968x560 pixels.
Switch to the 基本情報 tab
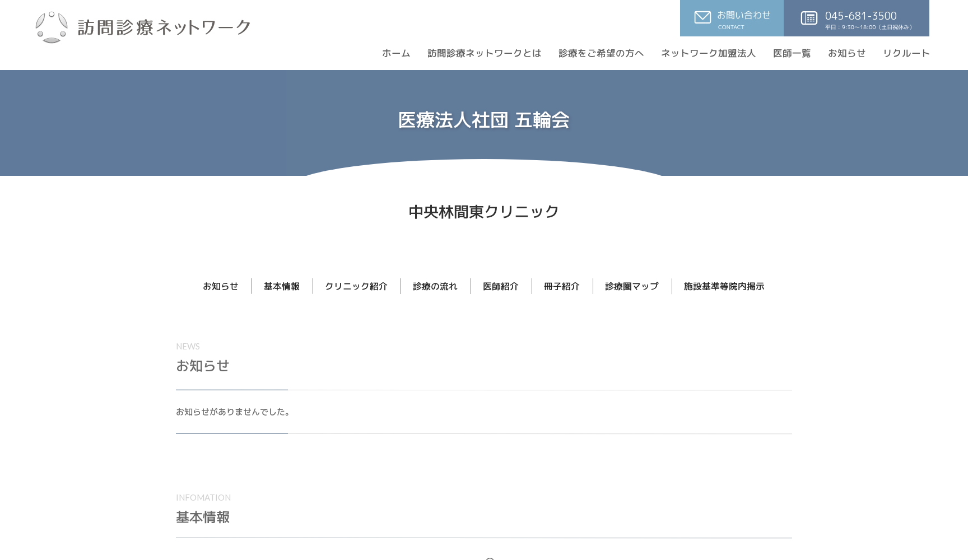pos(282,286)
